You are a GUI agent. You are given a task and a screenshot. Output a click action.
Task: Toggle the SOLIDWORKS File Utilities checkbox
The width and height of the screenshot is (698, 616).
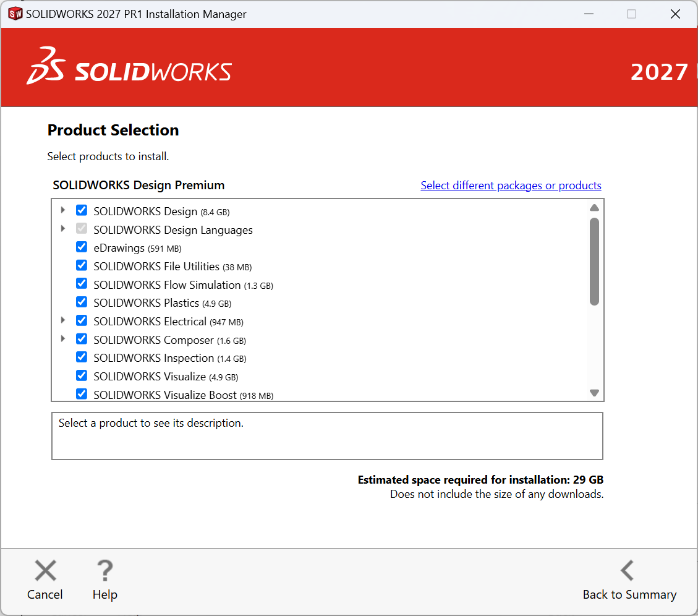click(82, 265)
